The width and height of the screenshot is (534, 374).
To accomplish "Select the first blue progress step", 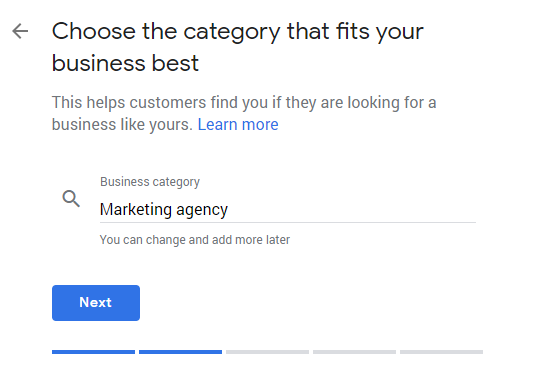I will click(x=93, y=352).
